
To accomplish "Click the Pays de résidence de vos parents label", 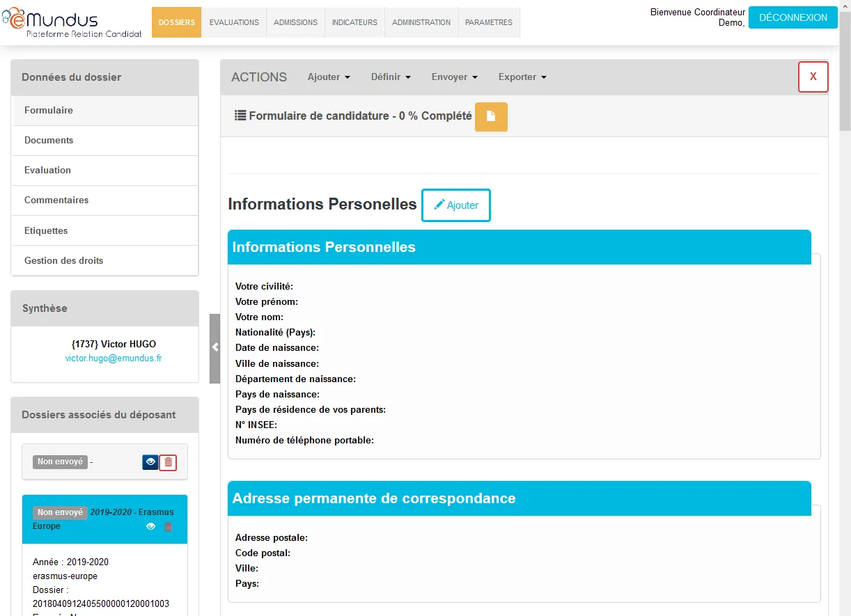I will pyautogui.click(x=311, y=409).
